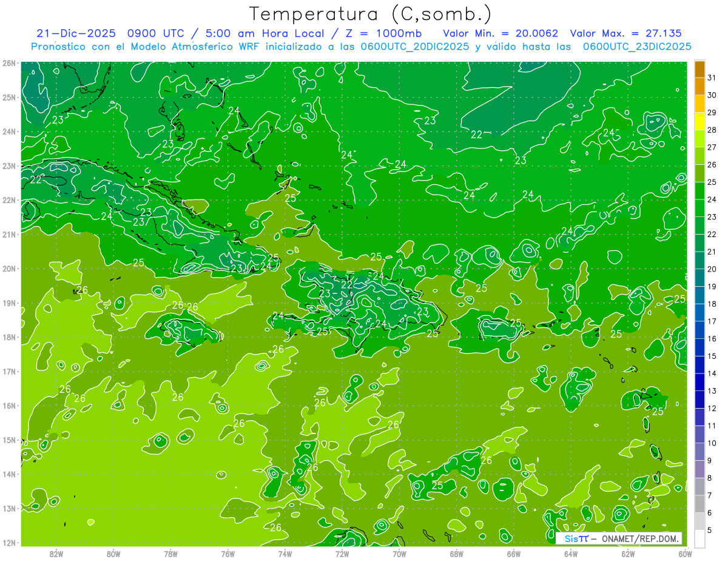
Task: Click the 25N latitude axis label
Action: pyautogui.click(x=9, y=97)
